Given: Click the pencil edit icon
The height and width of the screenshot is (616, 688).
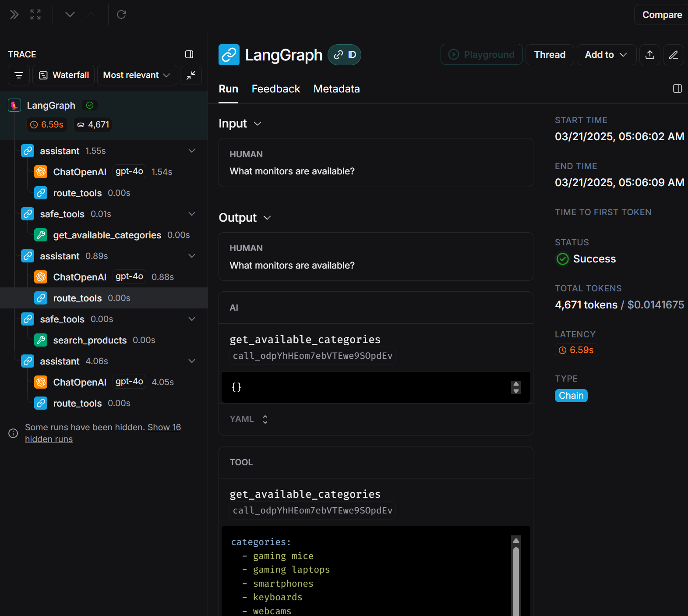Looking at the screenshot, I should (x=673, y=55).
